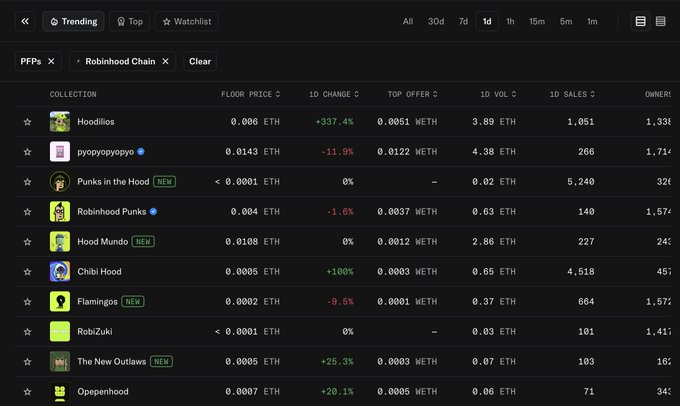The image size is (680, 406).
Task: Open Robinhood Punks thumbnail image
Action: coord(60,211)
